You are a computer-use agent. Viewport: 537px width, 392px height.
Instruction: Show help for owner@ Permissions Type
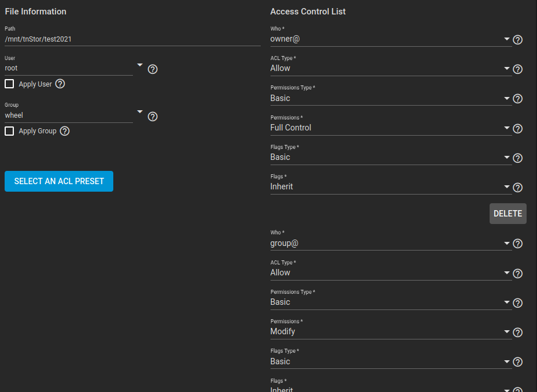[x=517, y=99]
